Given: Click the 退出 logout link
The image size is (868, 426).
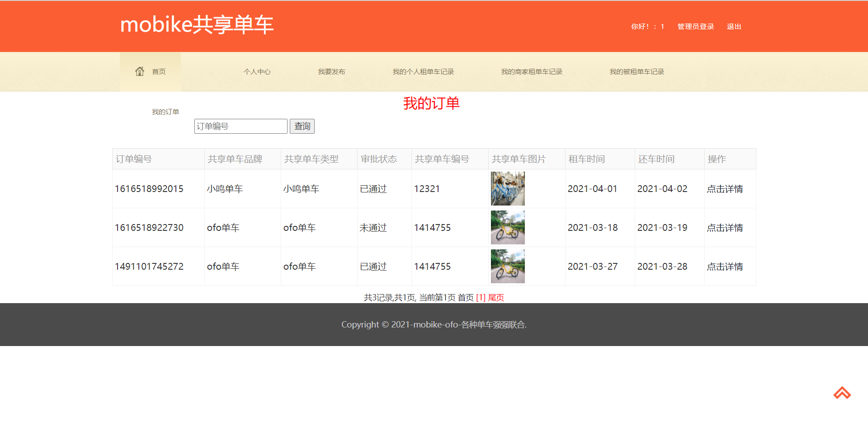Looking at the screenshot, I should 734,27.
